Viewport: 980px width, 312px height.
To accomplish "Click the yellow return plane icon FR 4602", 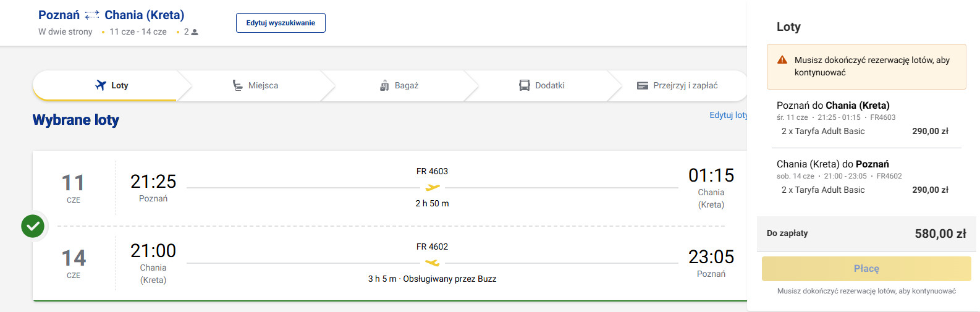I will click(433, 263).
